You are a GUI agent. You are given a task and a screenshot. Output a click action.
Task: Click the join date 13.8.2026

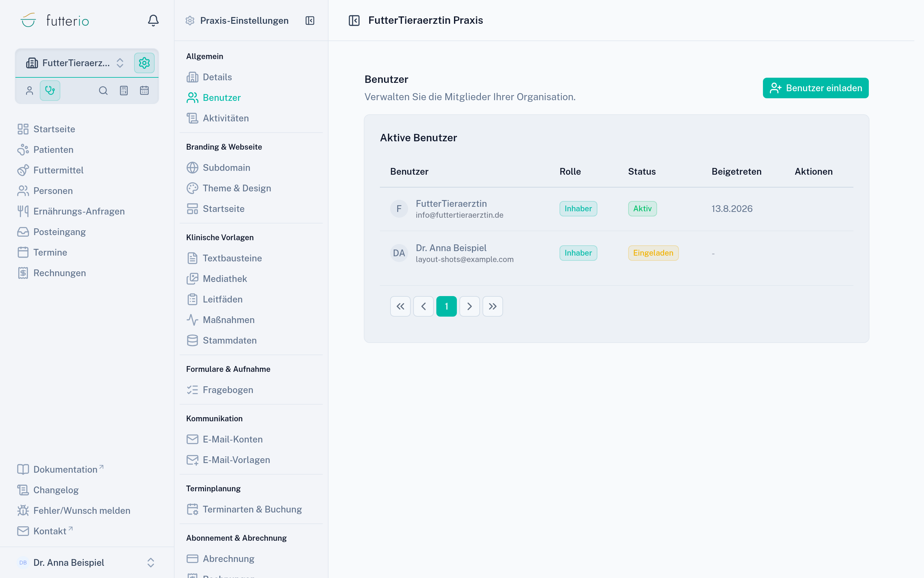point(732,209)
